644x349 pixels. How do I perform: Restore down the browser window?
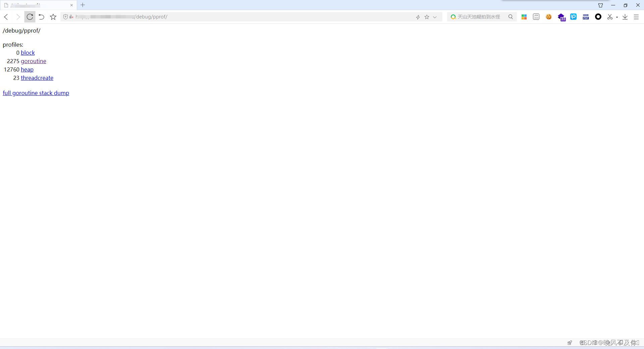[626, 5]
